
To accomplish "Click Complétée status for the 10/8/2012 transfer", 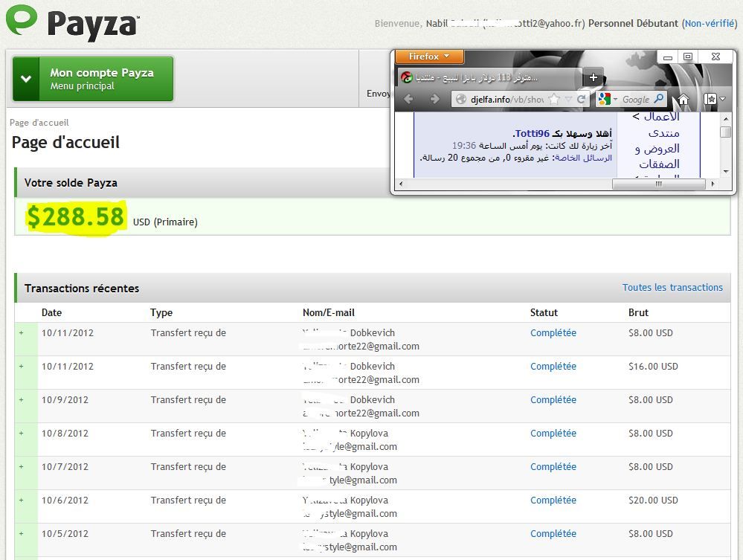I will click(x=553, y=433).
